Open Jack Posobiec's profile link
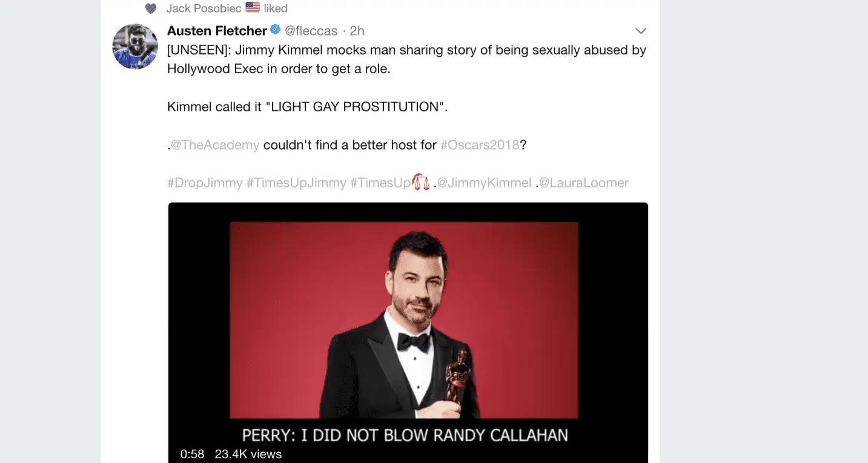 (x=204, y=8)
